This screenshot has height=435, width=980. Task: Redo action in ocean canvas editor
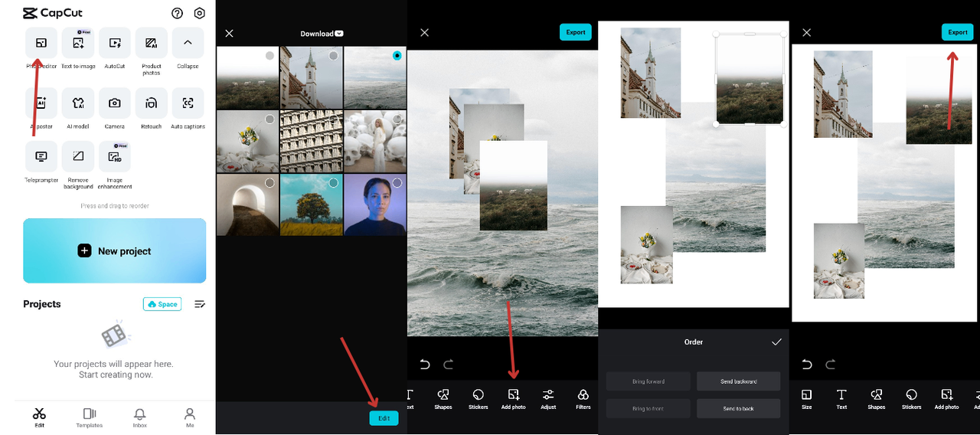click(x=449, y=365)
